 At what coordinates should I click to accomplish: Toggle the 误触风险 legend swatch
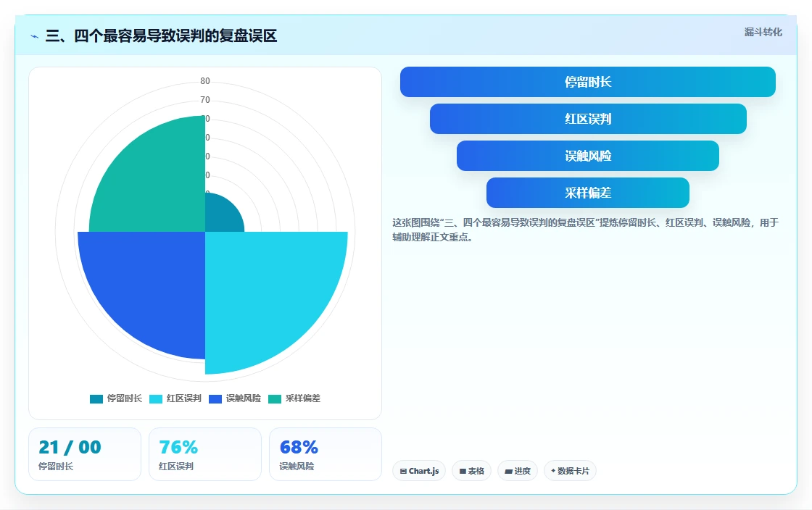215,398
